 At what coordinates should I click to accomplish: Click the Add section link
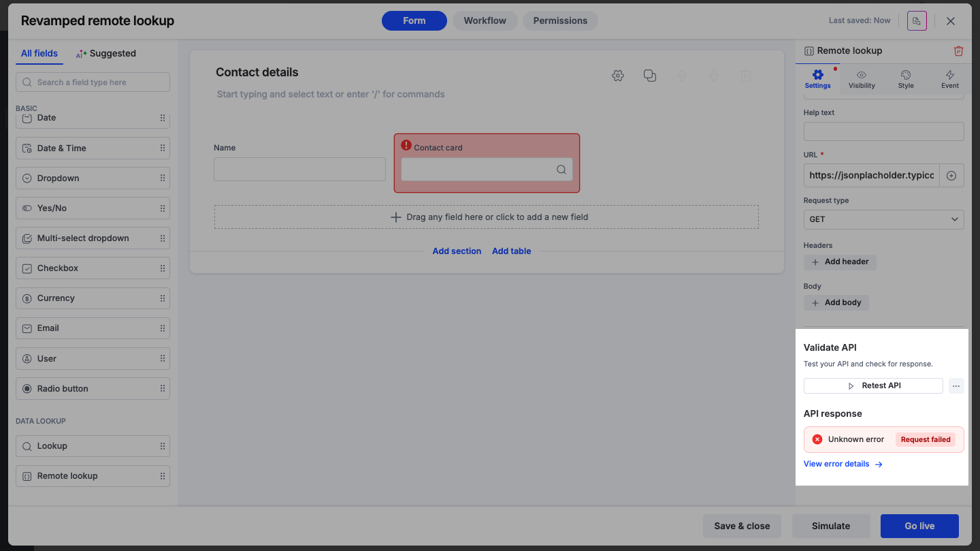click(457, 251)
